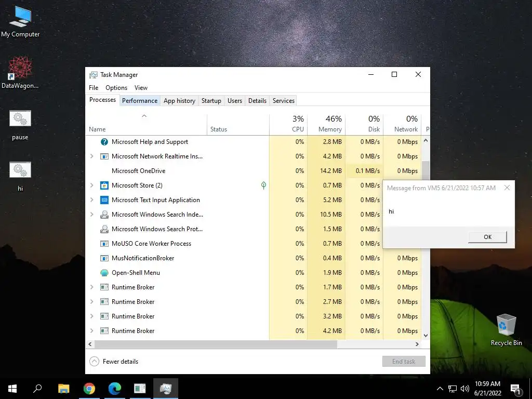Close the Message from VM5 dialog
Screen dimensions: 532x399
[507, 188]
